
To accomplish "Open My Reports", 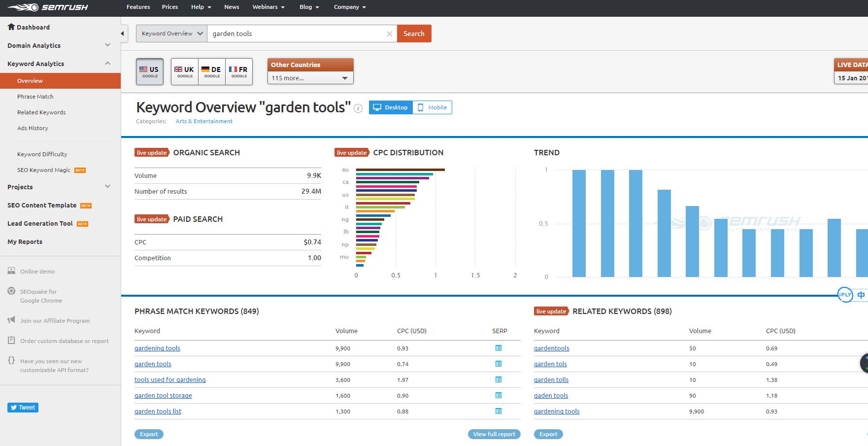I will 25,242.
